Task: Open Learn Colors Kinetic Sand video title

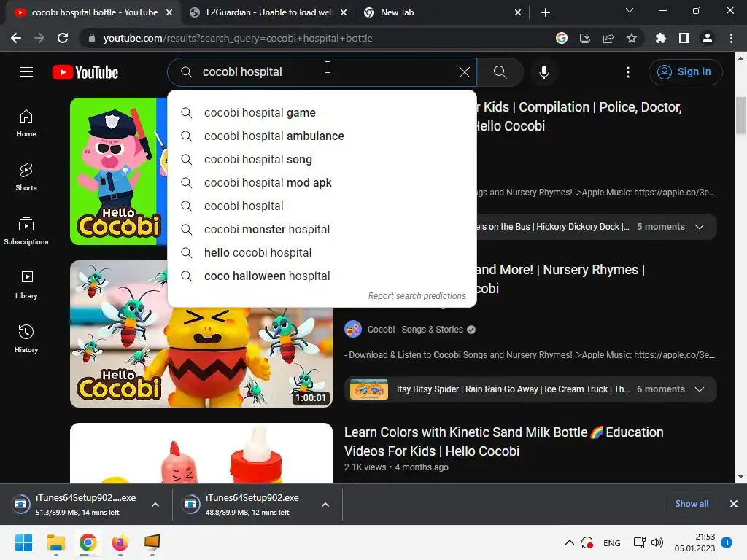Action: [x=503, y=441]
